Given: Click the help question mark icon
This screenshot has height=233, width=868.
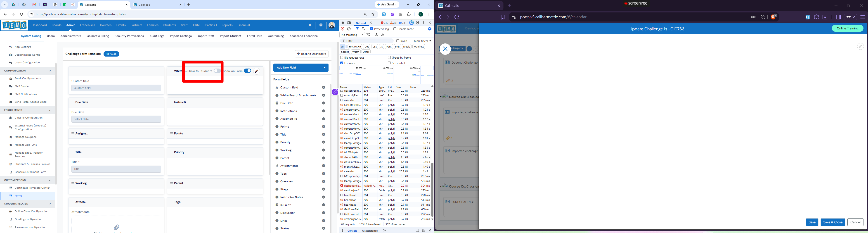Looking at the screenshot, I should click(x=321, y=25).
